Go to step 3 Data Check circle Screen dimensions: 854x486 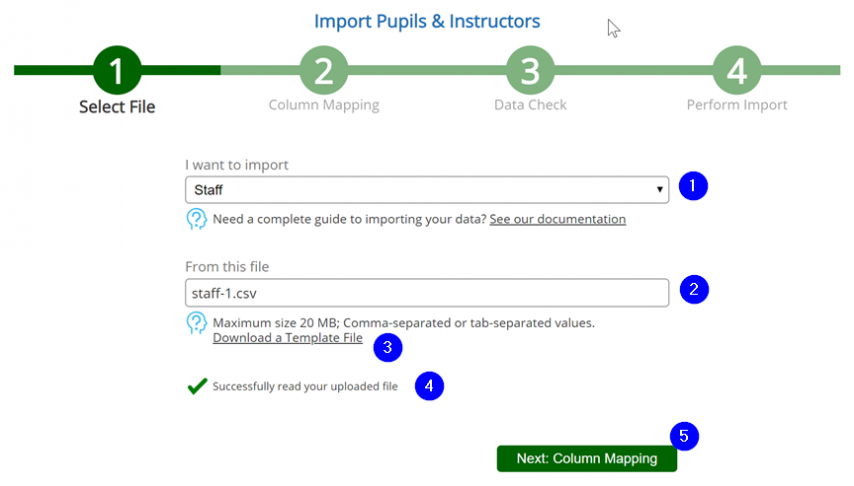point(530,70)
